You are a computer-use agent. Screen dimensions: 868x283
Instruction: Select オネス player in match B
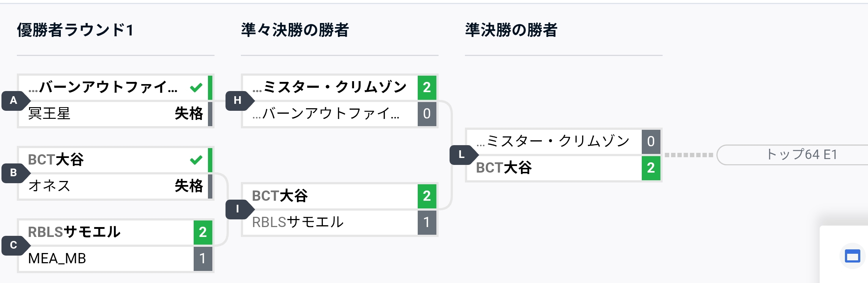(49, 186)
